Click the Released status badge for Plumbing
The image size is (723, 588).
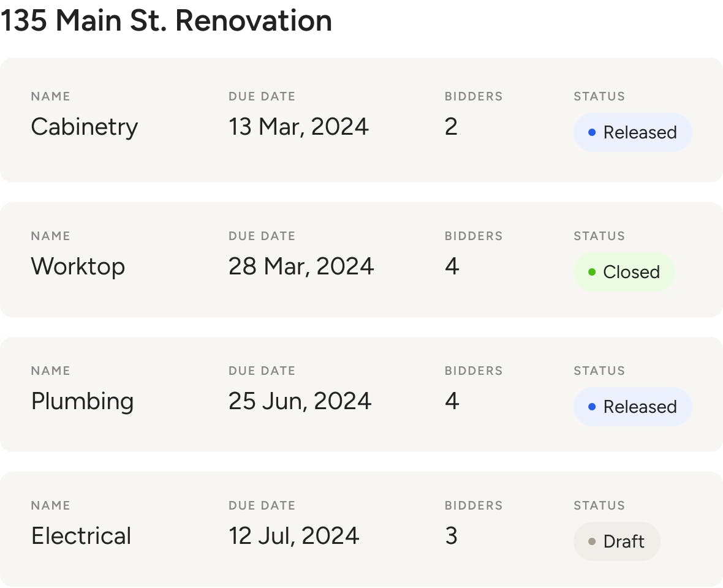click(632, 407)
